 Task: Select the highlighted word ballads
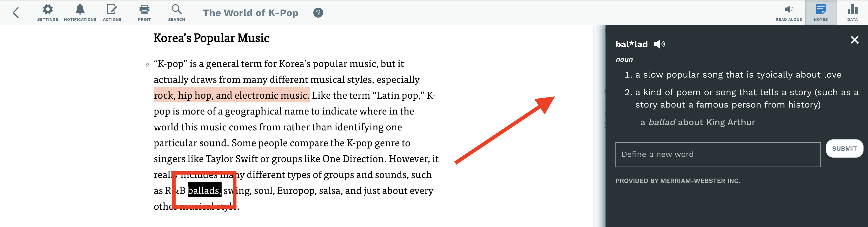[204, 191]
